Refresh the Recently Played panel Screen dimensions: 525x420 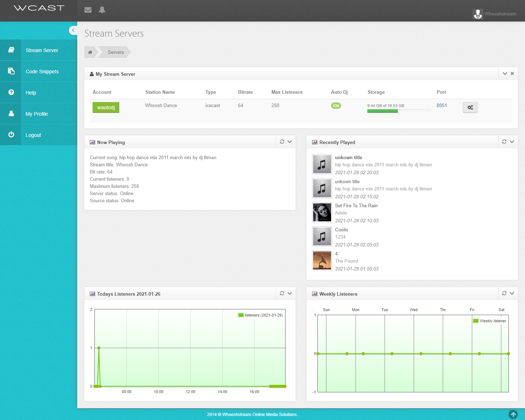point(504,142)
